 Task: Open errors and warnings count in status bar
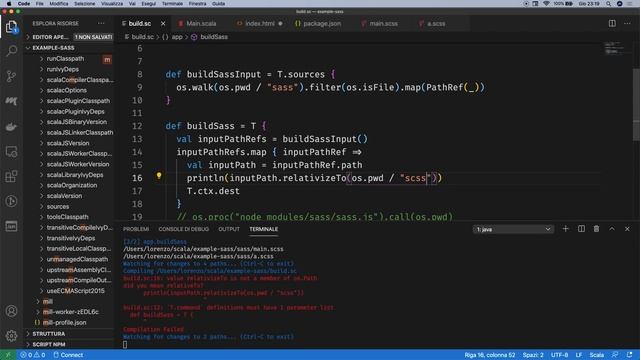pyautogui.click(x=33, y=355)
